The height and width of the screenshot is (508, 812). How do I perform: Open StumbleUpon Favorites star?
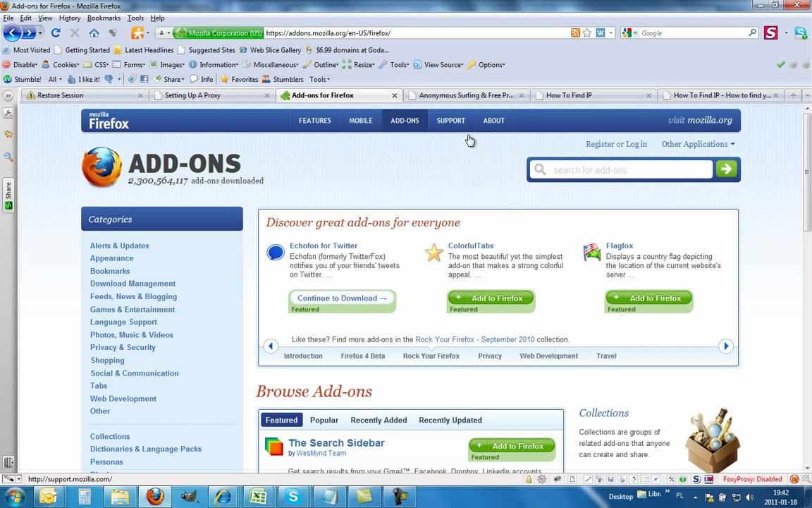pyautogui.click(x=239, y=79)
